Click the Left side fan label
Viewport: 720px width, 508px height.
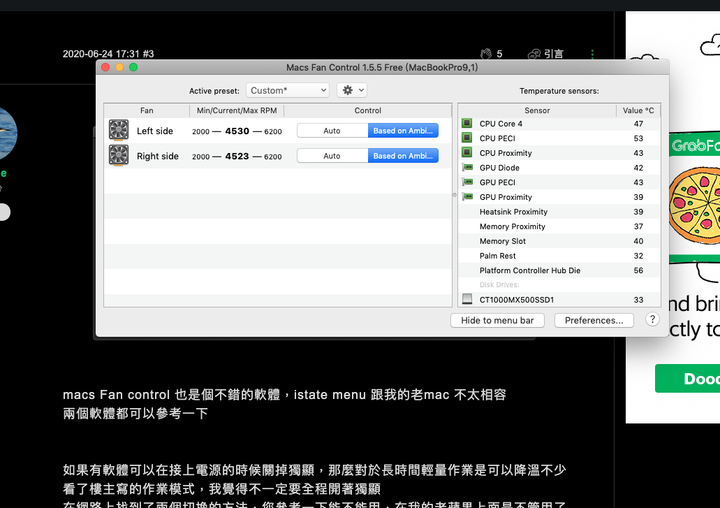click(155, 131)
